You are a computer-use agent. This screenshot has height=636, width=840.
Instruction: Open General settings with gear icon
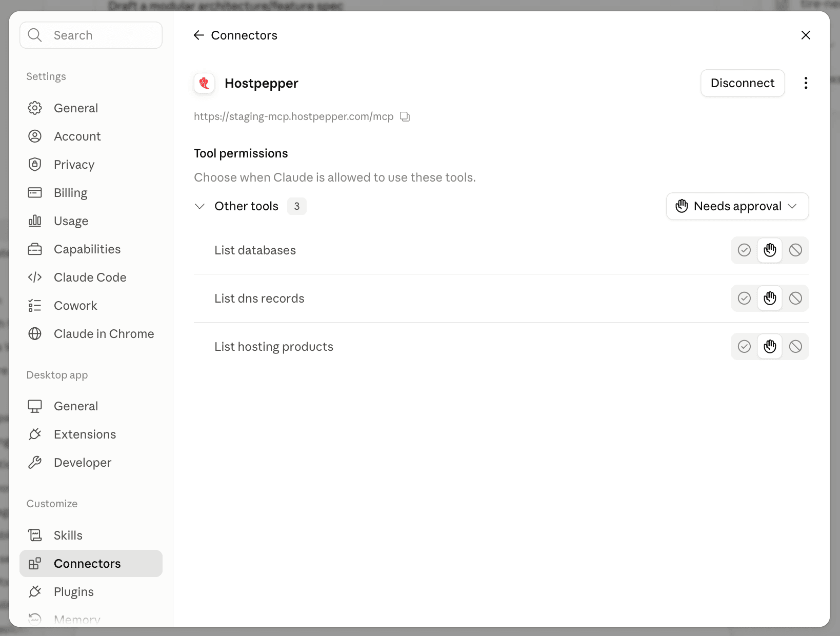click(91, 108)
